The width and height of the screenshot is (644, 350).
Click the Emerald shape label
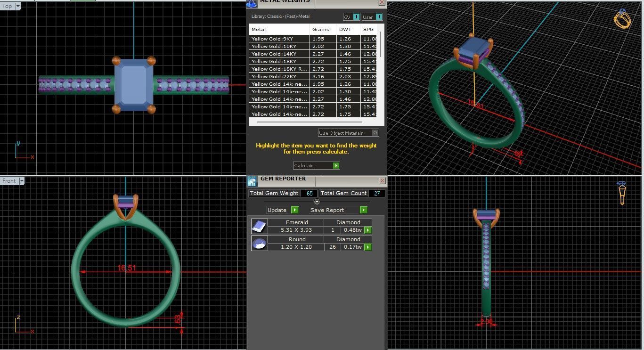point(296,222)
